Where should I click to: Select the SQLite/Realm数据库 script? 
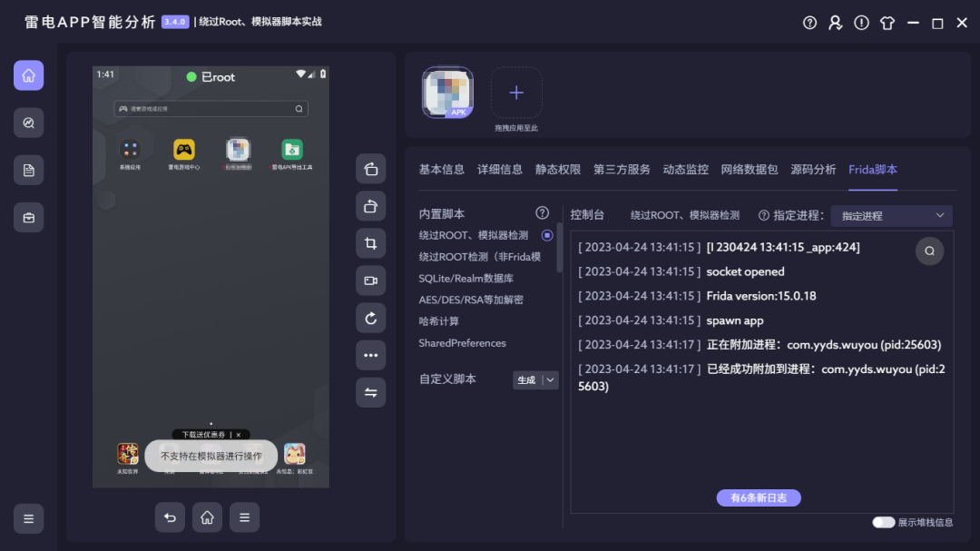(x=465, y=279)
